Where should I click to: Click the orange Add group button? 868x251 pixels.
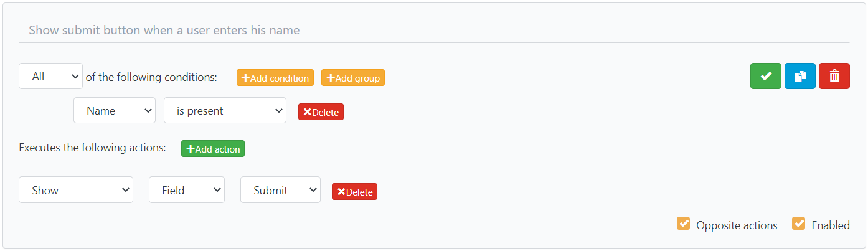(352, 78)
